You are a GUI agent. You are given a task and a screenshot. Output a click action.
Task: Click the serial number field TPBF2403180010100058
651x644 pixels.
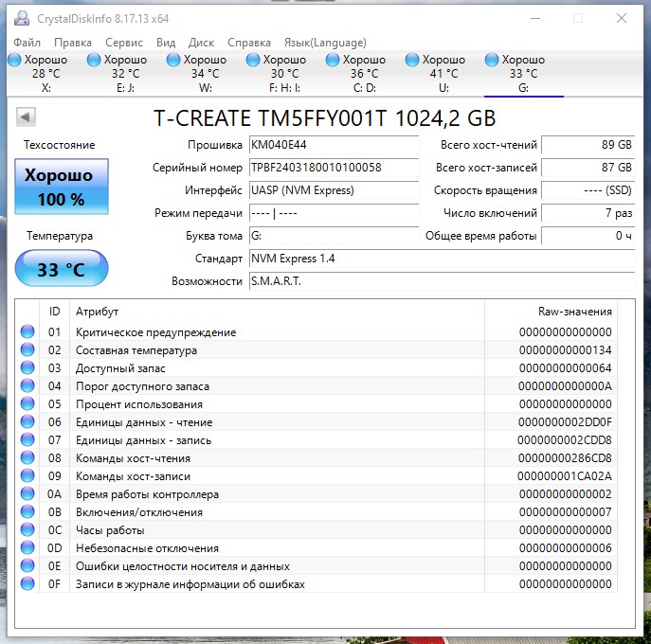(334, 168)
